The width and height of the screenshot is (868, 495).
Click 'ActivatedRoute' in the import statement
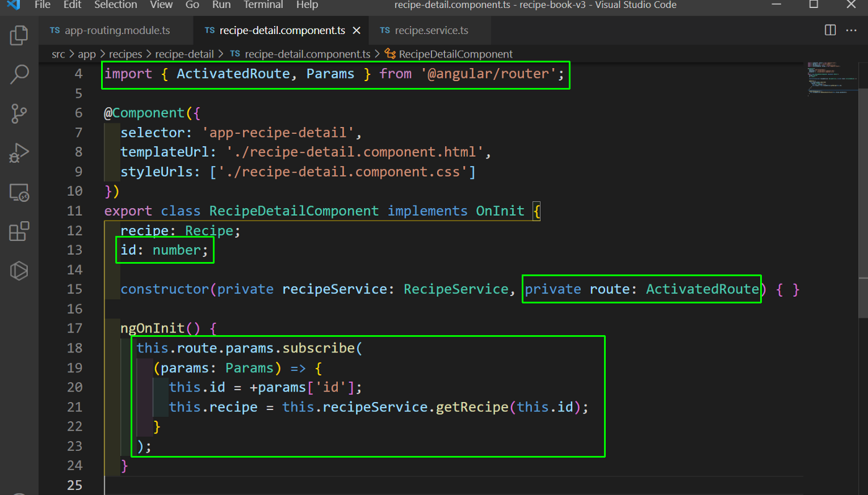233,74
